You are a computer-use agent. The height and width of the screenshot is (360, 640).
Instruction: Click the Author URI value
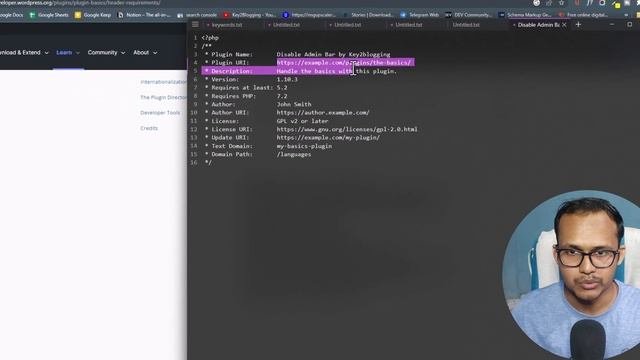click(323, 113)
